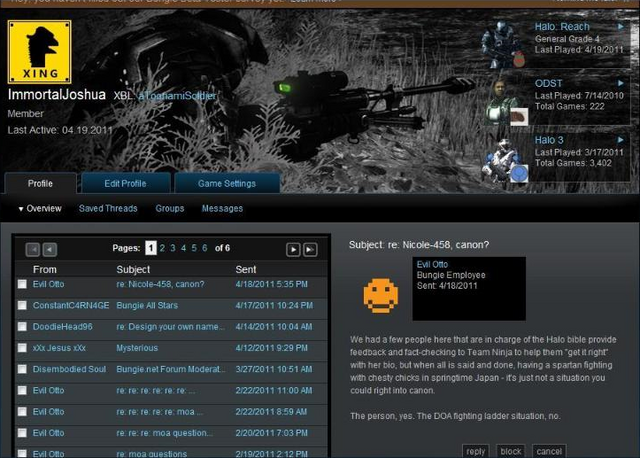The height and width of the screenshot is (458, 640).
Task: Open the Edit Profile tab
Action: pyautogui.click(x=125, y=183)
